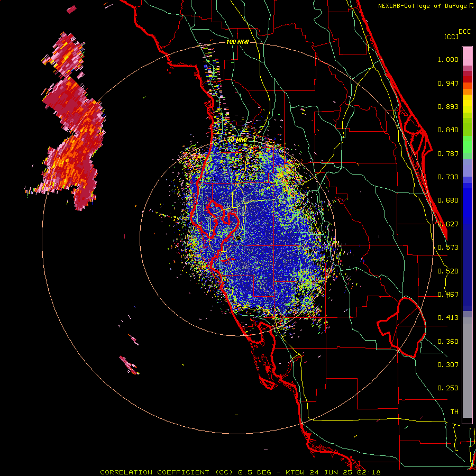The height and width of the screenshot is (476, 476).
Task: Click the NEXLAB-College of DuPage label
Action: pyautogui.click(x=422, y=6)
